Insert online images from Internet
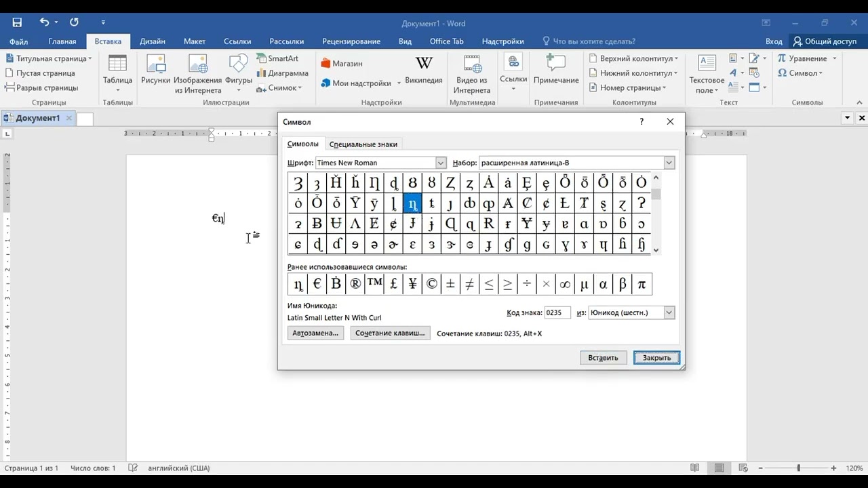 coord(198,74)
